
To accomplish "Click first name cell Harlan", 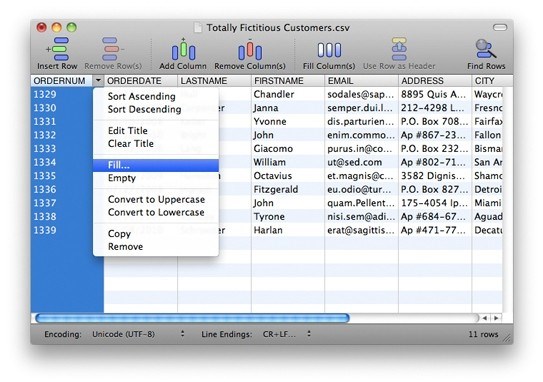I will coord(288,230).
